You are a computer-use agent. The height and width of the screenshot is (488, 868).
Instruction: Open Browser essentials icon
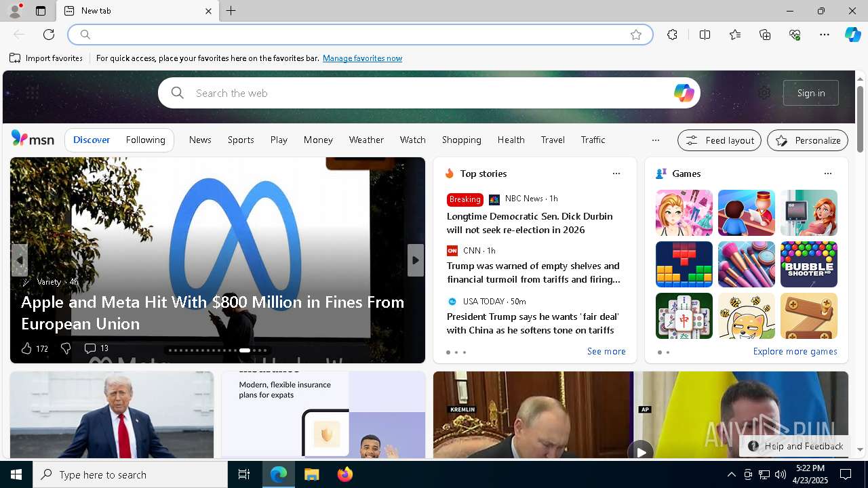795,35
